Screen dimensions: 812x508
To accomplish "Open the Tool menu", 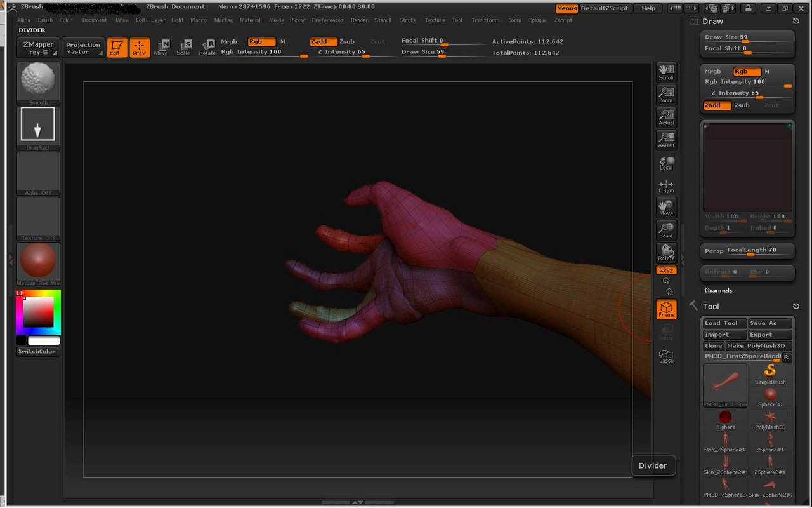I will click(x=457, y=20).
